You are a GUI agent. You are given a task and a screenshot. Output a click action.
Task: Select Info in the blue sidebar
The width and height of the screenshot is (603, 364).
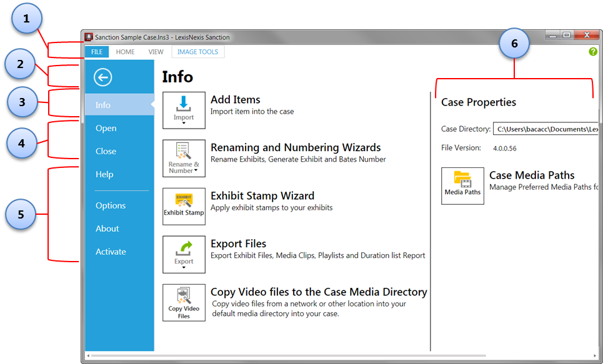pyautogui.click(x=119, y=104)
